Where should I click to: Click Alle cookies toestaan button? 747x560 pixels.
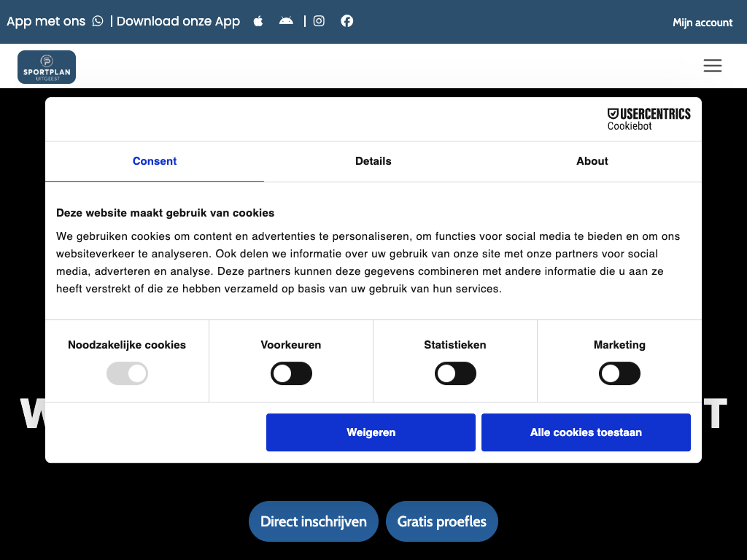pyautogui.click(x=586, y=432)
